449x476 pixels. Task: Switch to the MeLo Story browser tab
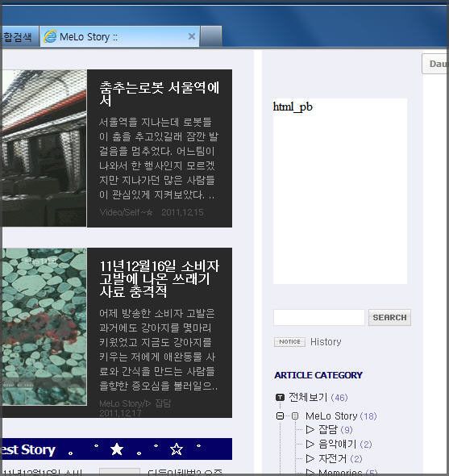point(119,37)
